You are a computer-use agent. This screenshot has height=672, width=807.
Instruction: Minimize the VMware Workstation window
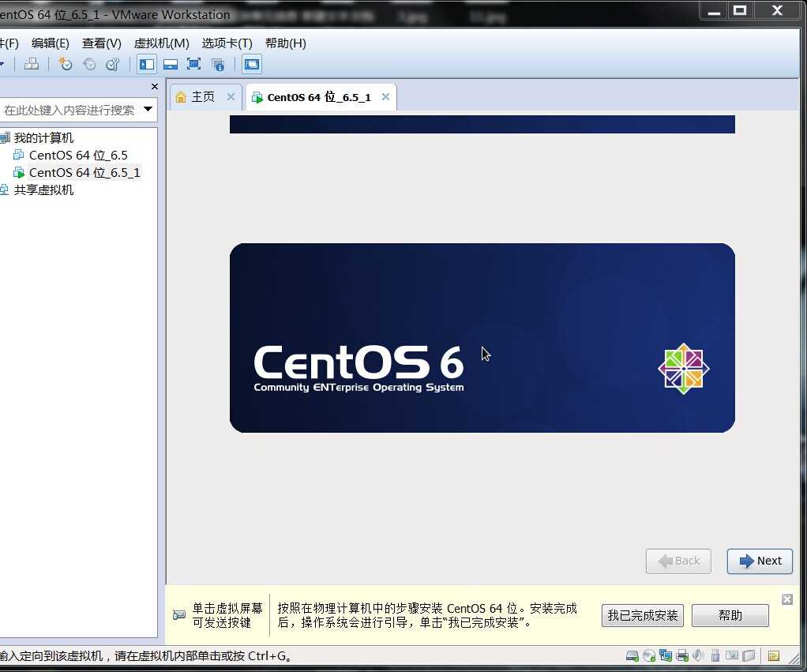(714, 10)
